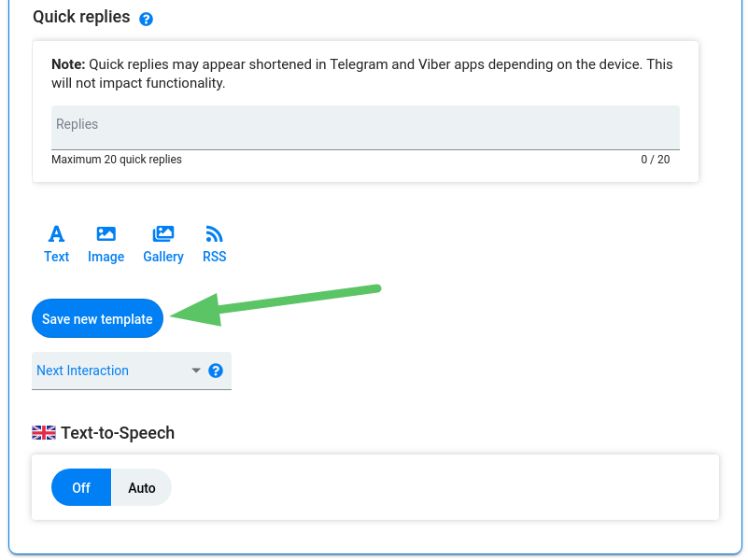Set Text-to-Speech to Auto

pyautogui.click(x=141, y=487)
